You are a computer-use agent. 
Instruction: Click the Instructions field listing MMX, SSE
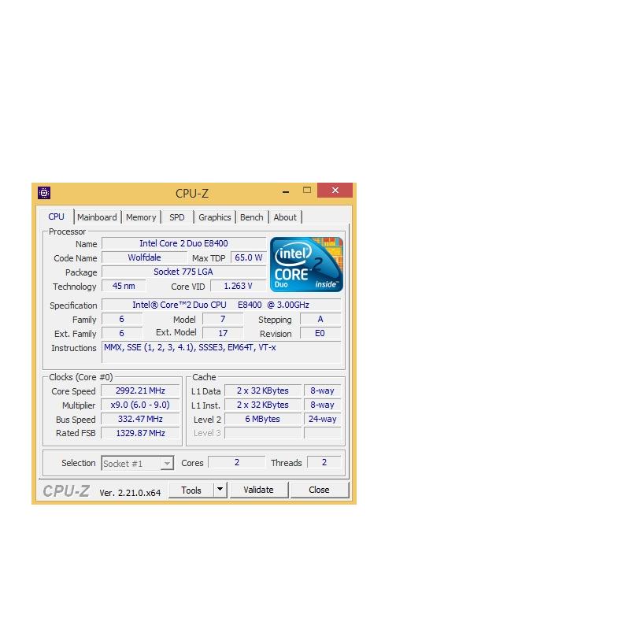[221, 352]
